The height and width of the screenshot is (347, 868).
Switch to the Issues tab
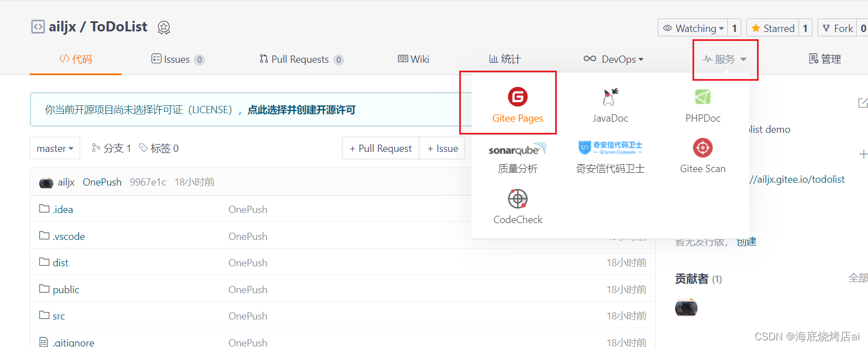(x=178, y=59)
